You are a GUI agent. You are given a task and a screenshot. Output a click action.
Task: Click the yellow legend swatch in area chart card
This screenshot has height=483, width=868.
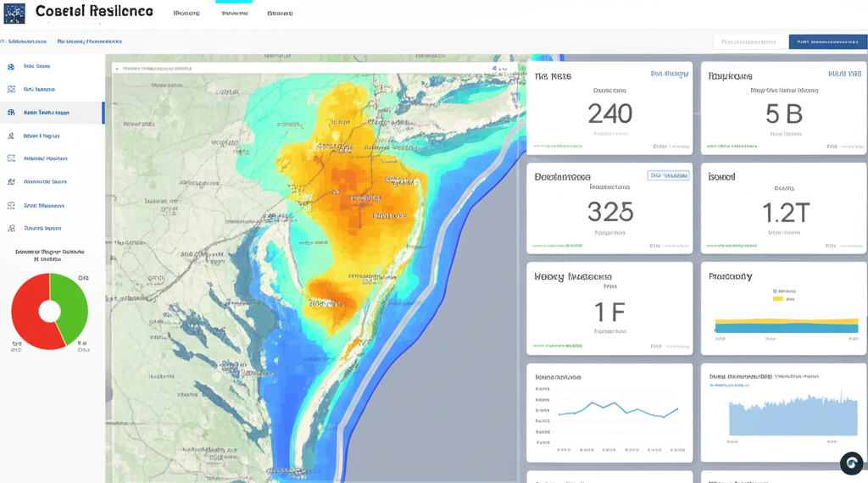[778, 299]
